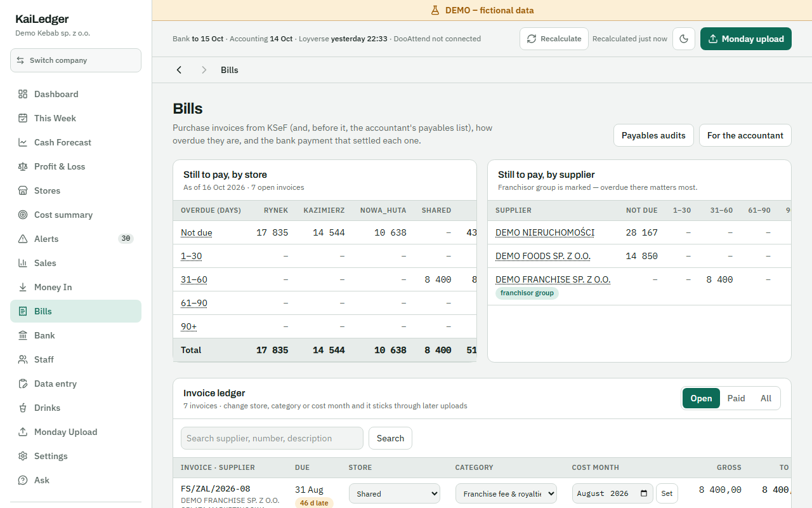Click the For the accountant button

(x=745, y=135)
